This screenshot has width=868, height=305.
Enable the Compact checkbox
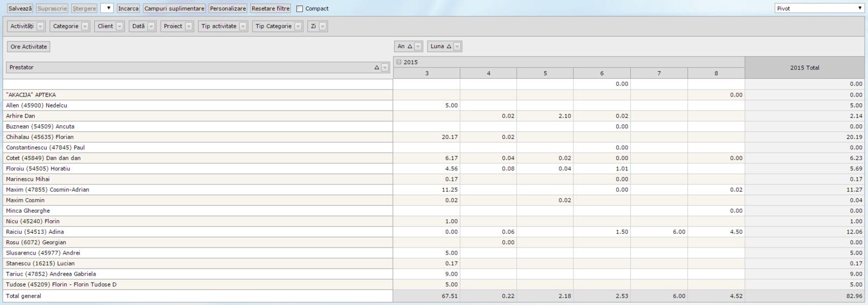tap(299, 9)
